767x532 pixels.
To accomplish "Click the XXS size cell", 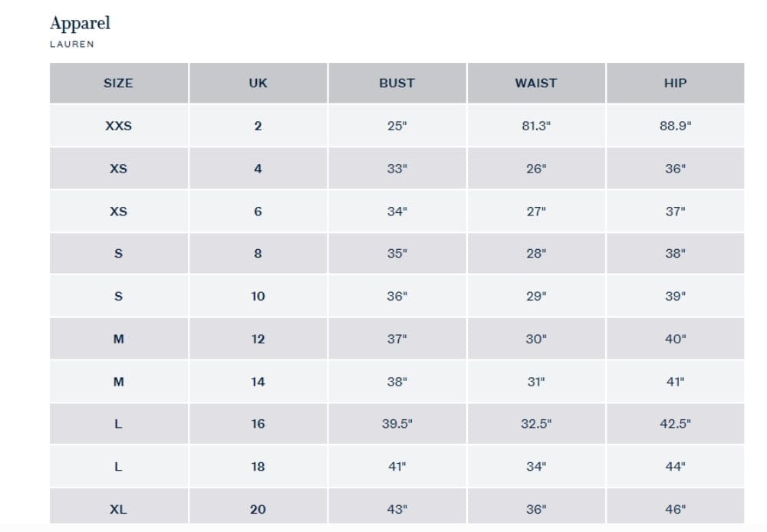I will 118,126.
